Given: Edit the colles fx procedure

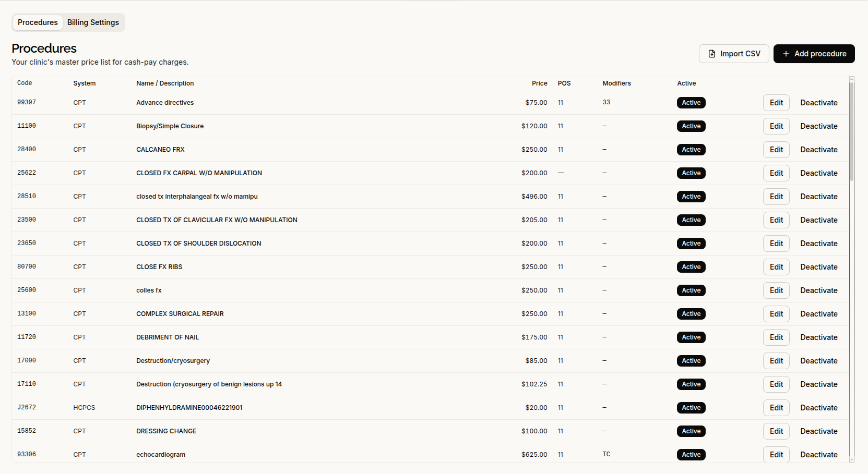Looking at the screenshot, I should pyautogui.click(x=776, y=290).
